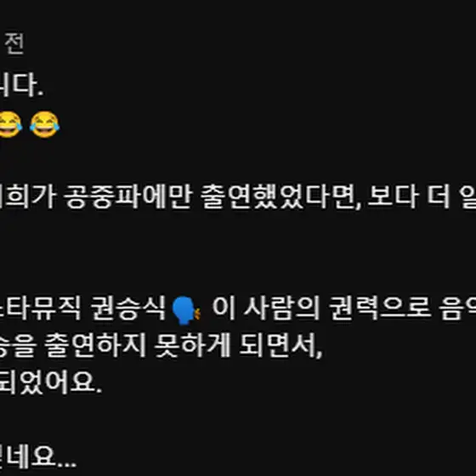Screen dimensions: 476x476
Task: Click the word 되면서,
Action: point(280,346)
